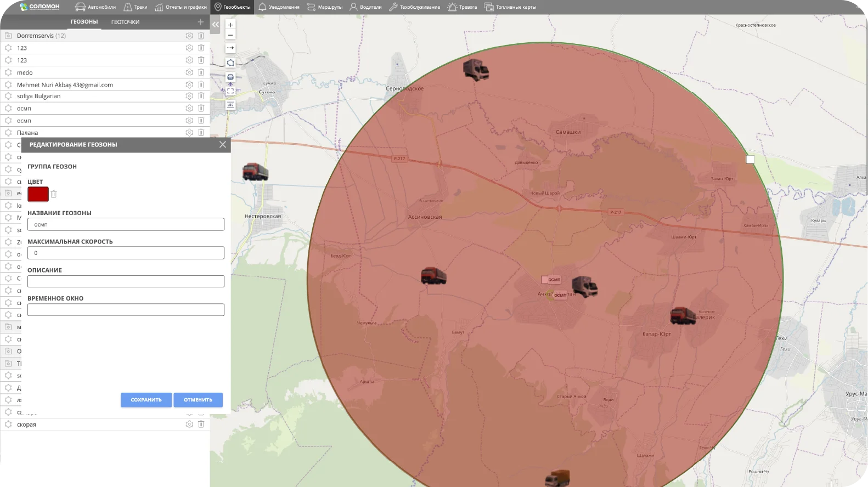
Task: Close the Редактирование геозоны dialog
Action: point(222,145)
